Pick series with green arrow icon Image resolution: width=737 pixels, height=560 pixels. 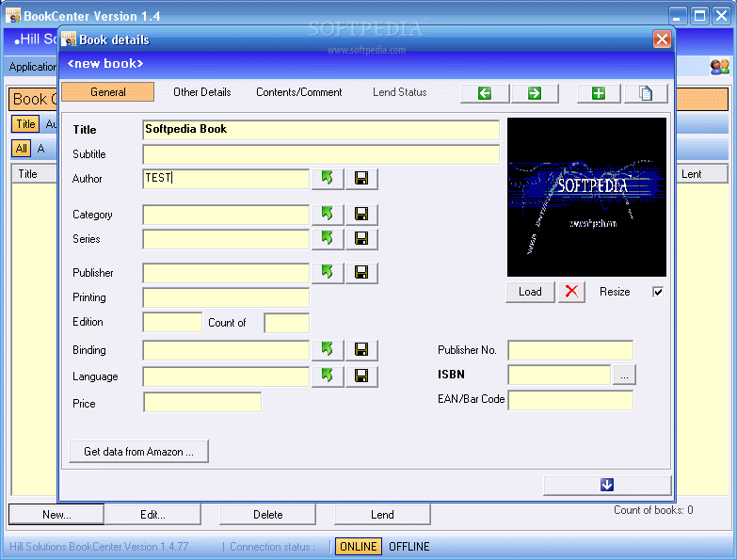pyautogui.click(x=328, y=239)
